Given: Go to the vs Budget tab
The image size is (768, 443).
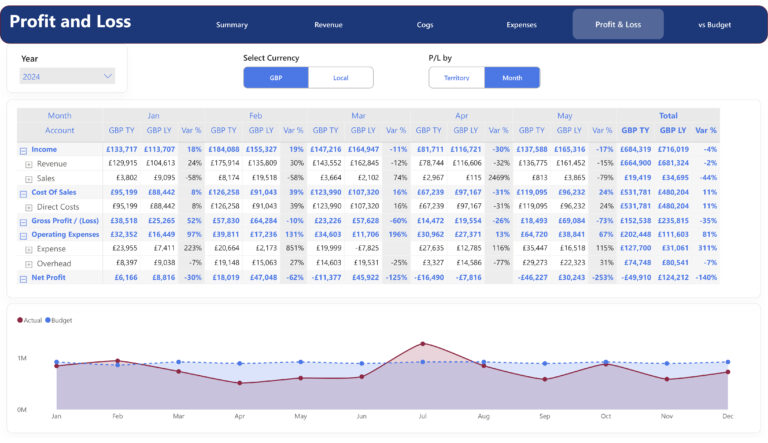Looking at the screenshot, I should (x=714, y=24).
